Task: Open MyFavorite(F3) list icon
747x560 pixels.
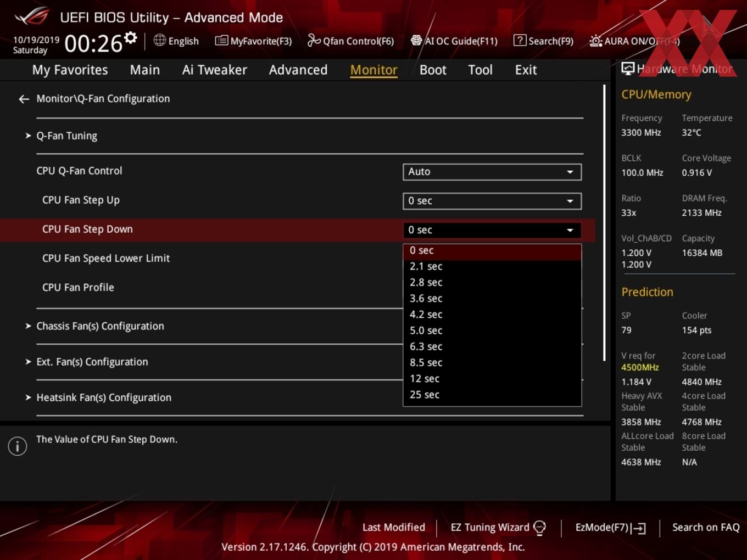Action: tap(221, 41)
